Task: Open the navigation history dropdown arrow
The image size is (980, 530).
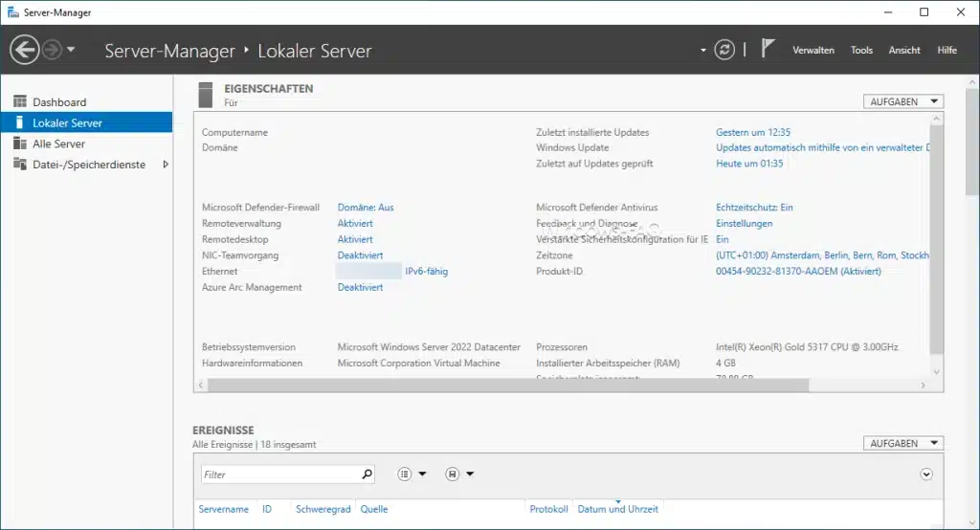Action: tap(71, 50)
